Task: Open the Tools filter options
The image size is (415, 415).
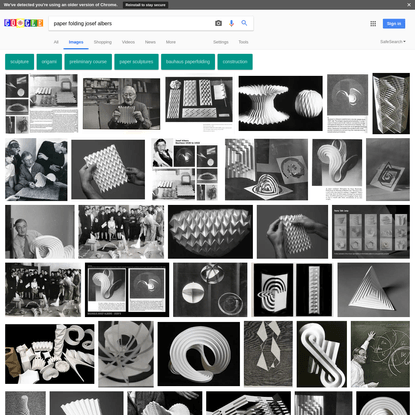Action: click(x=243, y=42)
